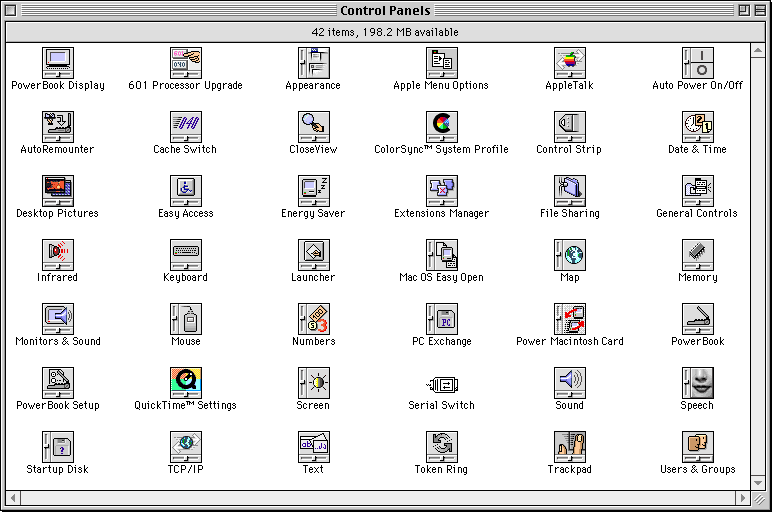Click the Energy Saver icon
Screen dimensions: 772x512
(313, 191)
